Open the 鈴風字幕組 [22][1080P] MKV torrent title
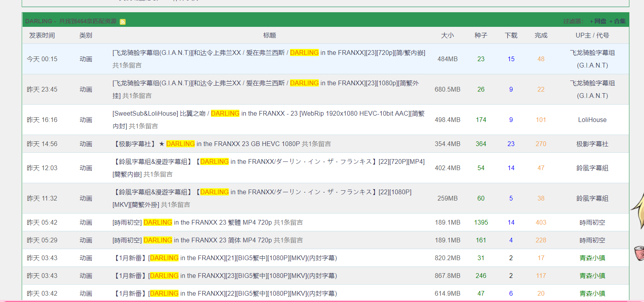The height and width of the screenshot is (302, 644). (x=262, y=198)
